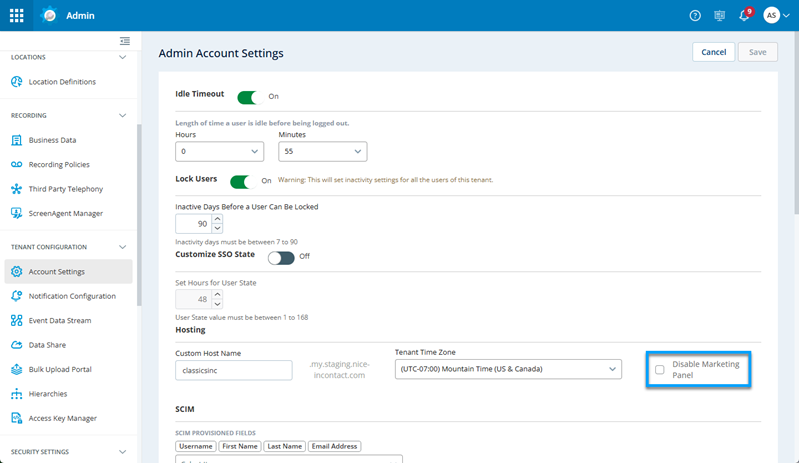The height and width of the screenshot is (463, 799).
Task: Open the Minutes dropdown
Action: 322,152
